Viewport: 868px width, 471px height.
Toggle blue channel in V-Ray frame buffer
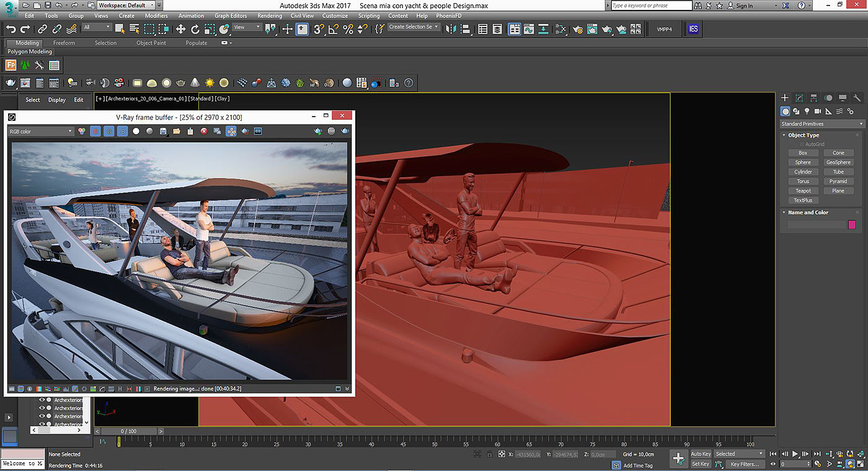122,131
